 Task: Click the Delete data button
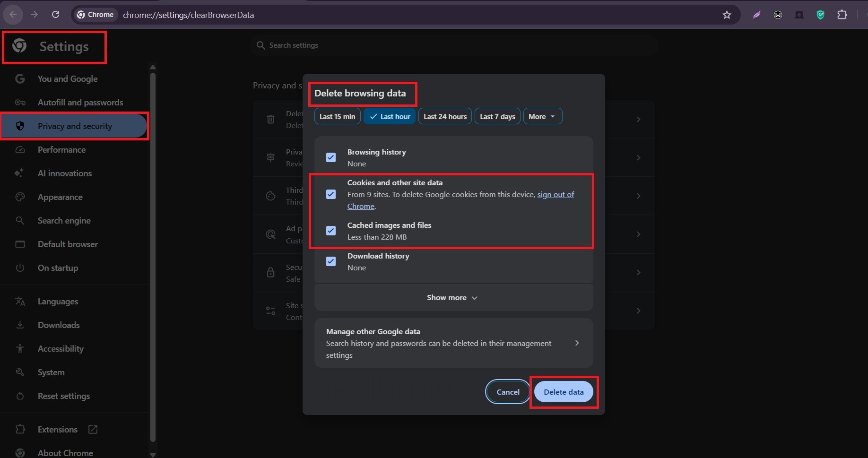pyautogui.click(x=563, y=392)
